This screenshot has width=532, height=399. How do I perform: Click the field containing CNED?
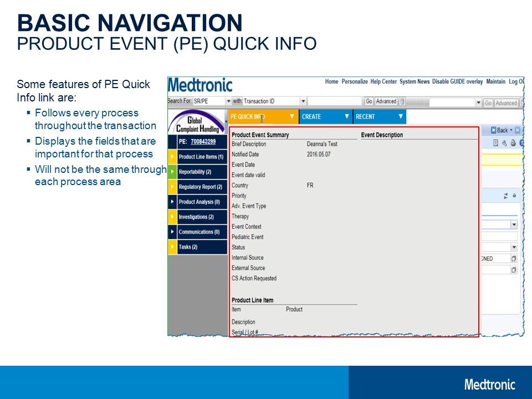(495, 259)
